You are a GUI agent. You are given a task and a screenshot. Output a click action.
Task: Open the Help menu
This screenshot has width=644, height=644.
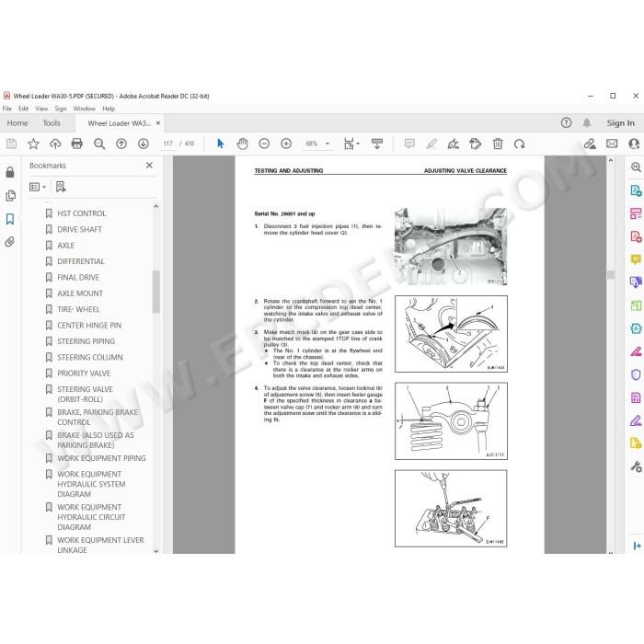click(x=109, y=109)
